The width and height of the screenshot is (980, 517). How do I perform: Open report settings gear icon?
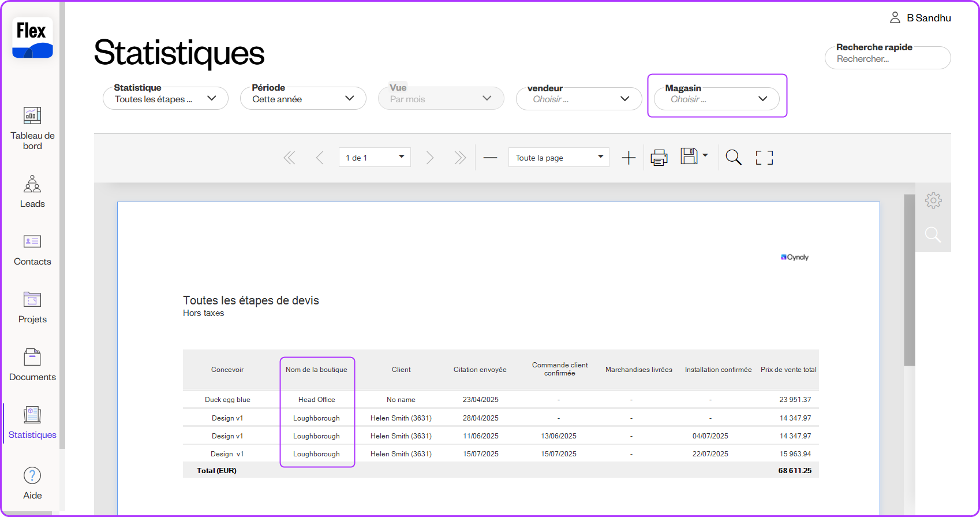933,200
